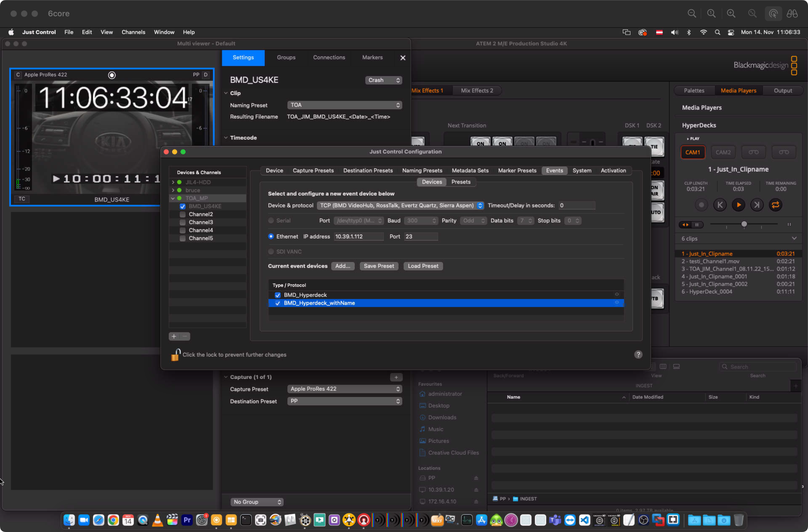This screenshot has width=808, height=532.
Task: Expand the 6 clips list chevron
Action: (x=794, y=238)
